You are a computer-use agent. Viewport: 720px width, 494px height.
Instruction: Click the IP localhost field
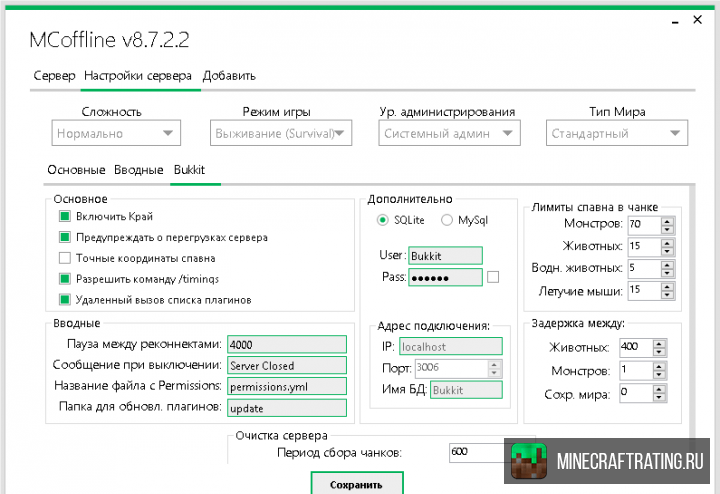(x=451, y=347)
